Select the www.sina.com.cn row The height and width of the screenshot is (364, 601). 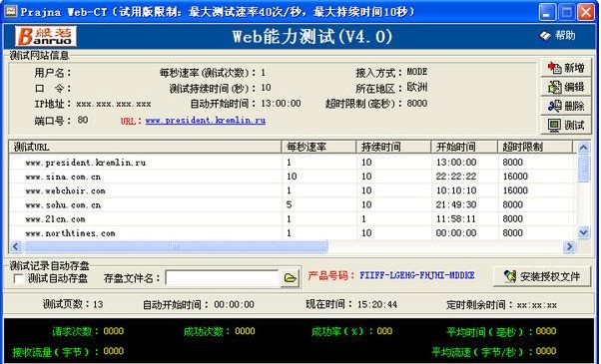[292, 177]
